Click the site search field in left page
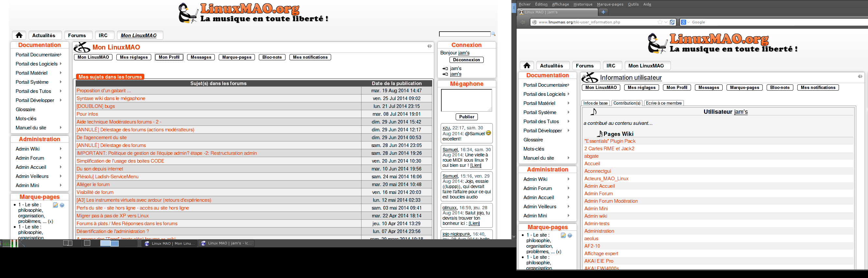868x278 pixels. pyautogui.click(x=465, y=34)
